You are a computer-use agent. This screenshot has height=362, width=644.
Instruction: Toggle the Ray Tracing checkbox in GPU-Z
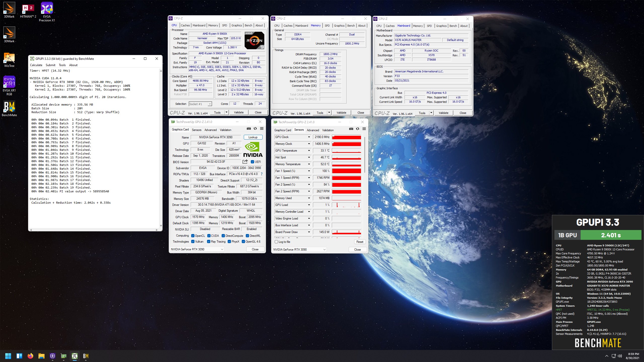coord(209,242)
